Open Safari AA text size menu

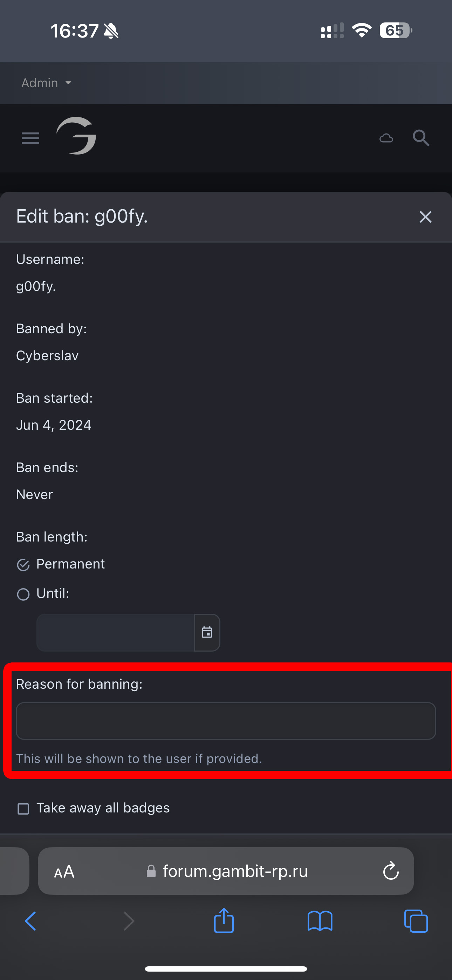click(x=64, y=872)
